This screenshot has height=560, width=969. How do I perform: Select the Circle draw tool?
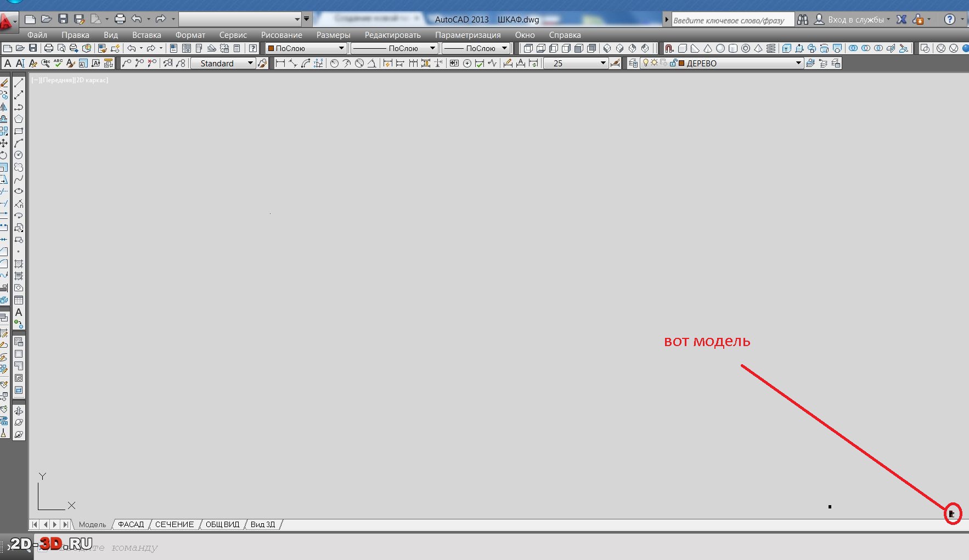19,155
